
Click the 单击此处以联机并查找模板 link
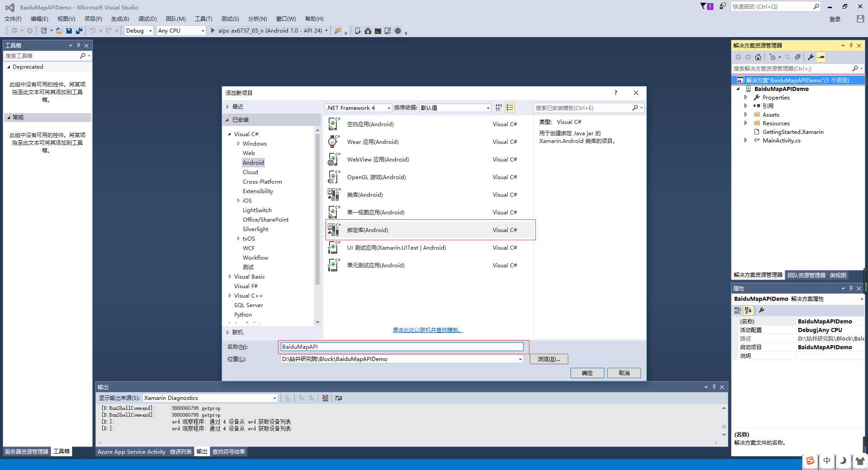[428, 330]
